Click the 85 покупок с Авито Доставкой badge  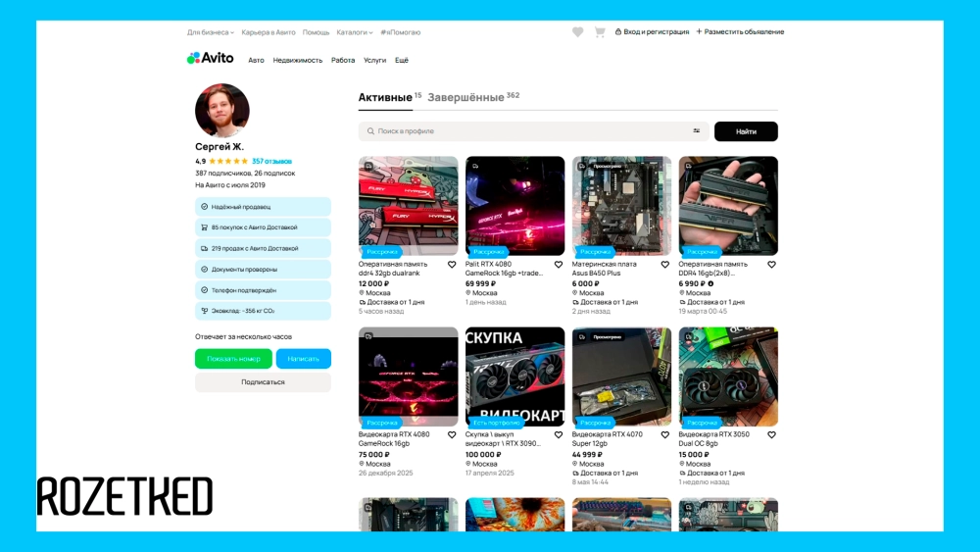pyautogui.click(x=263, y=227)
